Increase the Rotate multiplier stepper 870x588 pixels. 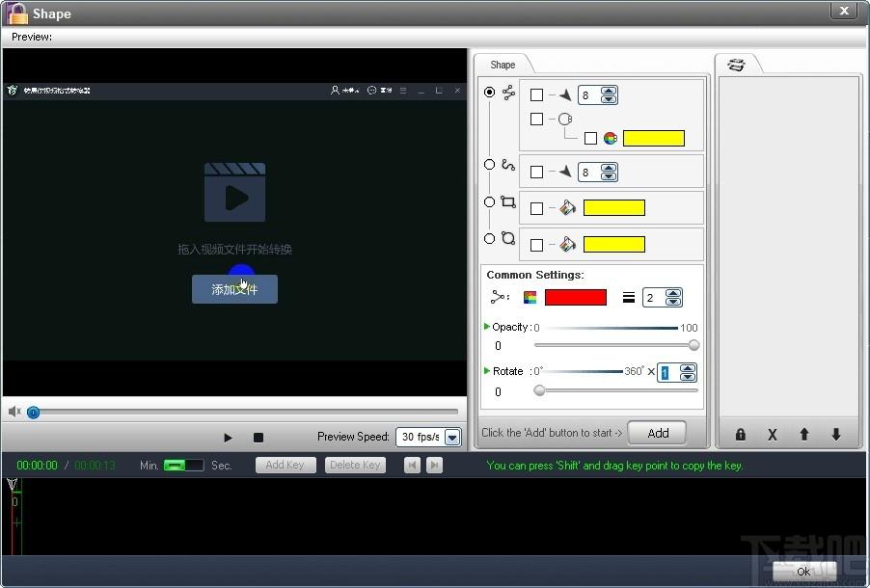[x=688, y=368]
